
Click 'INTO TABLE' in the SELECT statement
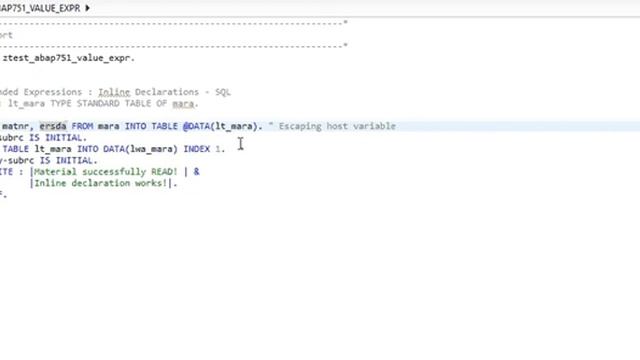151,126
